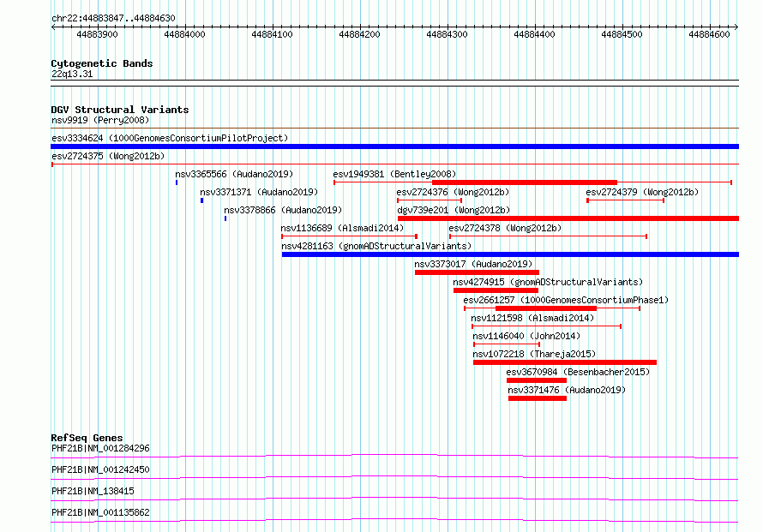Viewport: 763px width, 532px height.
Task: Open transcript PHF21B|NM_001135862
Action: 100,512
